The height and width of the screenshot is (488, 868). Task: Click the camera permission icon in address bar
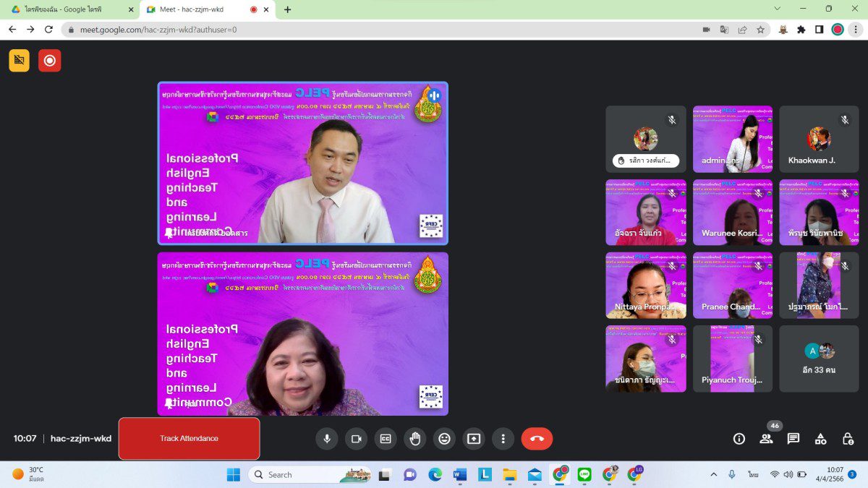[x=706, y=30]
